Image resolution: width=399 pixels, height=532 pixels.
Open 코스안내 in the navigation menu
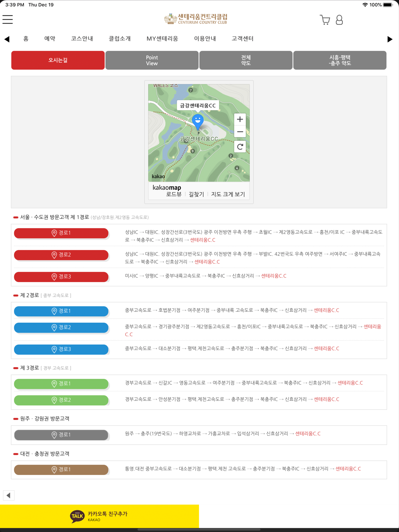click(x=82, y=39)
